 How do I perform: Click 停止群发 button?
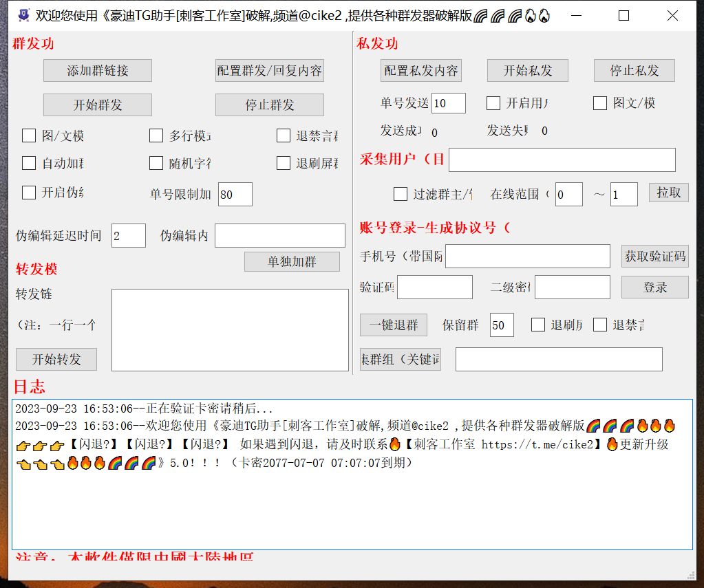tap(269, 105)
